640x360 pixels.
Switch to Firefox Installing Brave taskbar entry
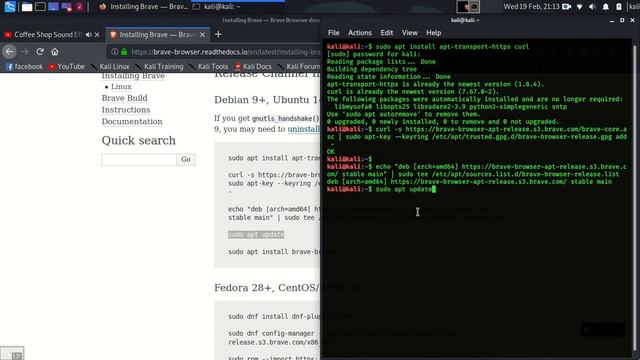[x=144, y=7]
